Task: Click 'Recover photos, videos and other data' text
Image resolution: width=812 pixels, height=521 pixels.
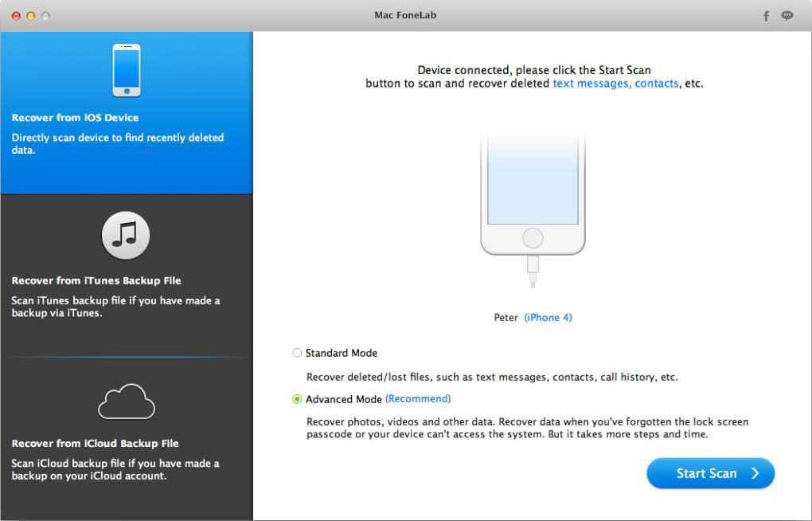Action: [527, 428]
